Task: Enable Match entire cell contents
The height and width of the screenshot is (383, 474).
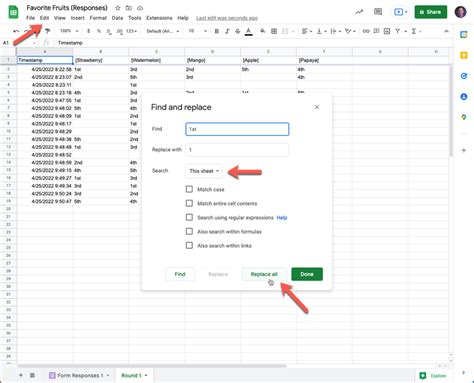Action: (189, 203)
